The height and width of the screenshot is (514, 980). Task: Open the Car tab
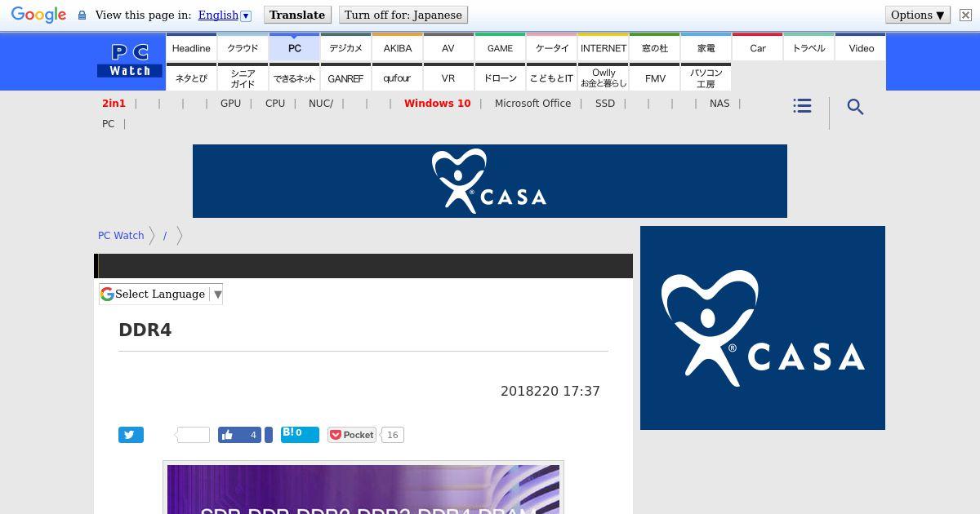(757, 48)
